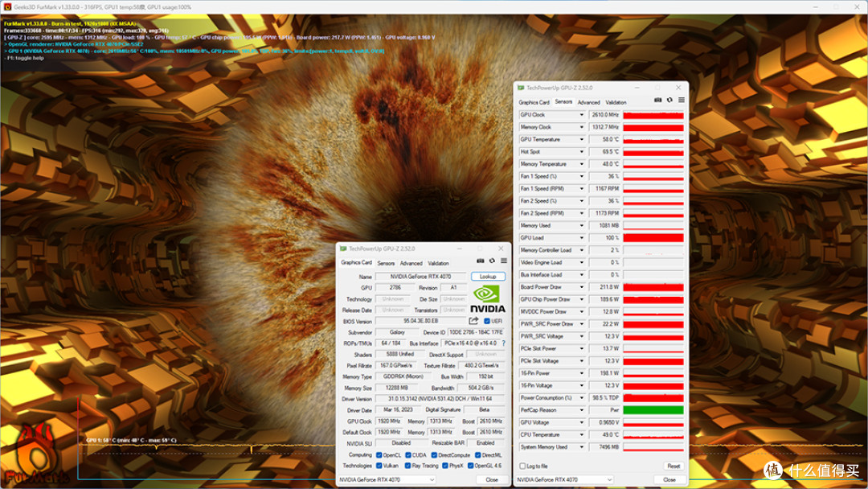Switch to Graphics Card tab in Sensors window
Screen dimensions: 868x489
click(534, 102)
